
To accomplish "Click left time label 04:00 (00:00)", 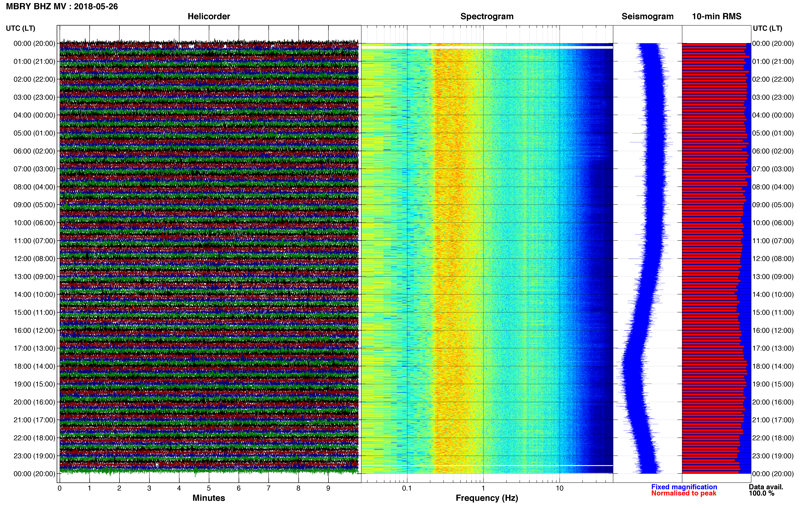I will [x=34, y=115].
